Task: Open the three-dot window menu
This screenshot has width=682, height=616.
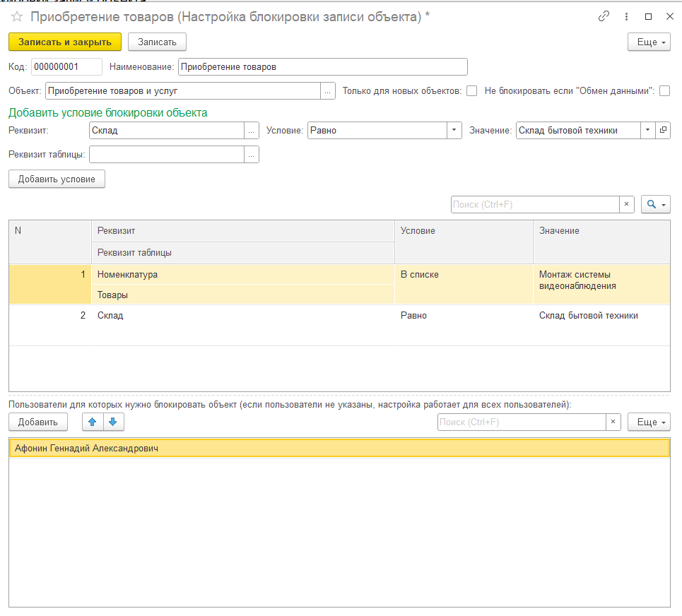Action: pyautogui.click(x=626, y=17)
